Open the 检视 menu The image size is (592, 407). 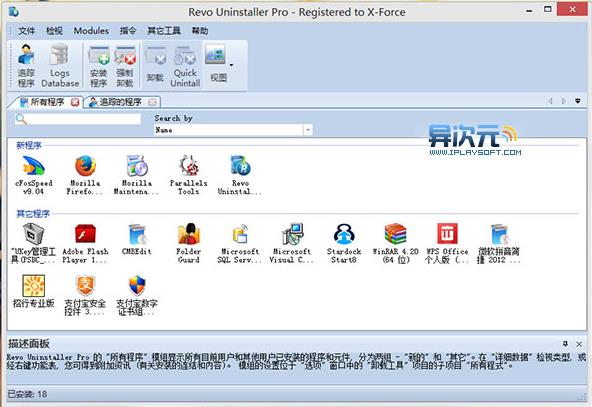54,31
